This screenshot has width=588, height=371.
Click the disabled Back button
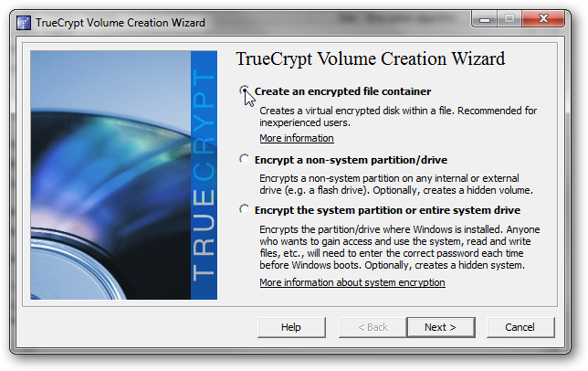coord(373,327)
